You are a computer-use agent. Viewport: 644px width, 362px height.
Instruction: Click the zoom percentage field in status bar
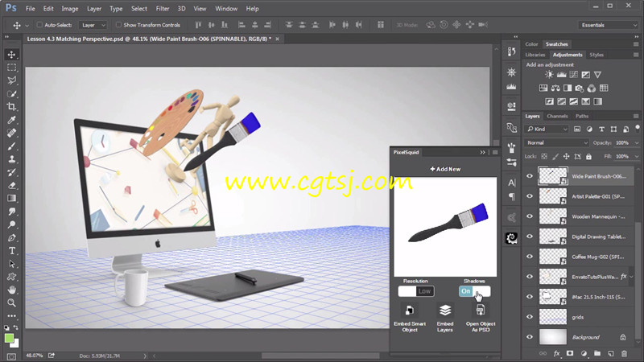coord(34,356)
